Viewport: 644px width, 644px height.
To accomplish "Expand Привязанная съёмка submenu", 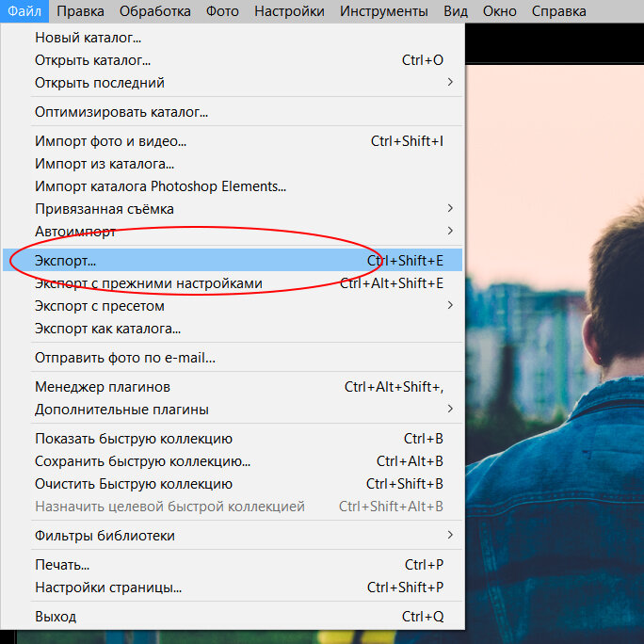I will pos(233,209).
